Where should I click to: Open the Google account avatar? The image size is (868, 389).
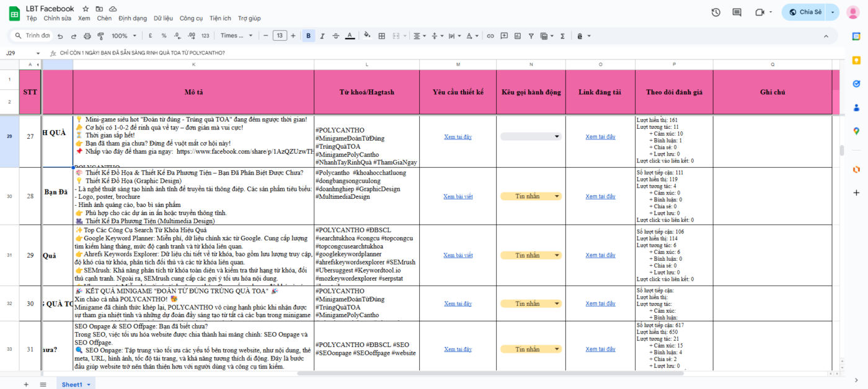852,12
